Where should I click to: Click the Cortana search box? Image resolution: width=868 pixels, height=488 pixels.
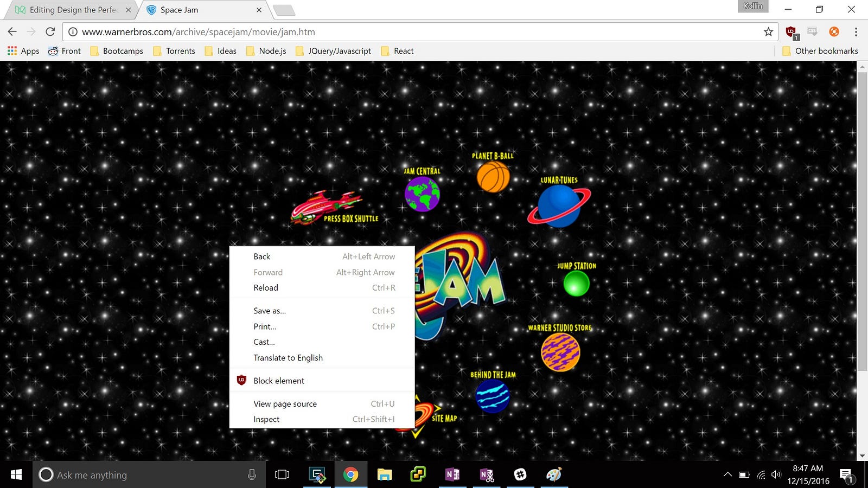149,475
